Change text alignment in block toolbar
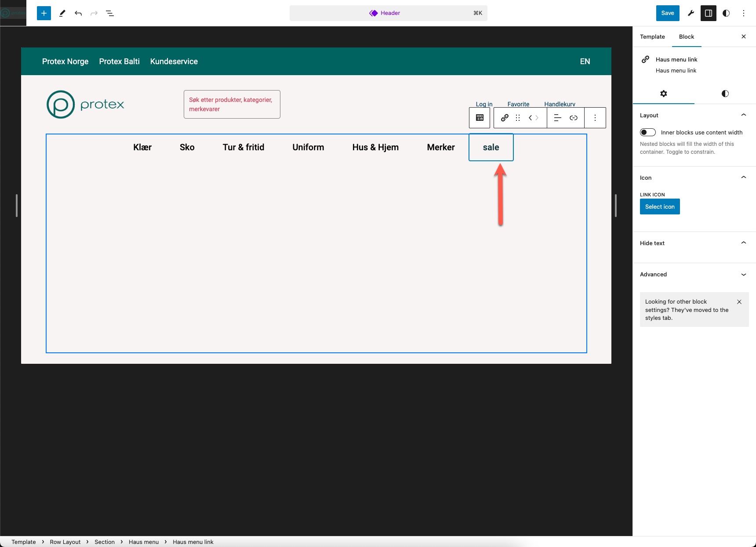This screenshot has width=756, height=547. 557,118
